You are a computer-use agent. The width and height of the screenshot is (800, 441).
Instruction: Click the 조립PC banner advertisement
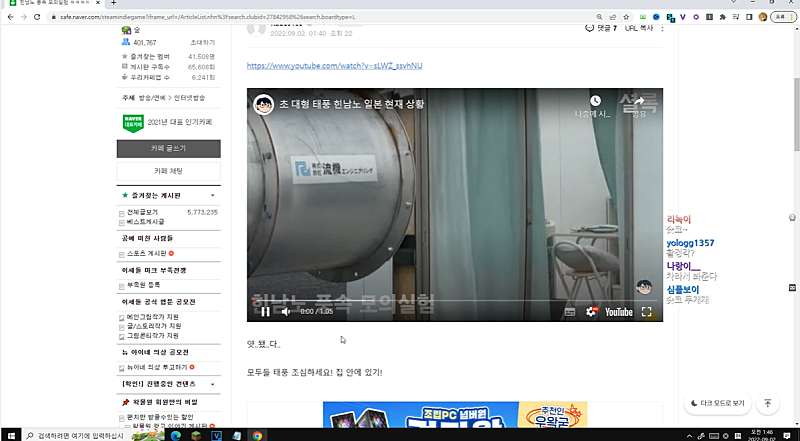(x=455, y=414)
